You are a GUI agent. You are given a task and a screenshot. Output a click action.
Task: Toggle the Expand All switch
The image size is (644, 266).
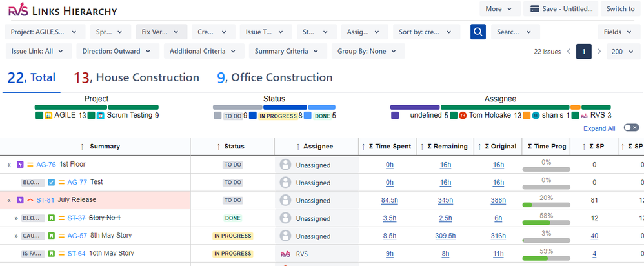coord(630,128)
